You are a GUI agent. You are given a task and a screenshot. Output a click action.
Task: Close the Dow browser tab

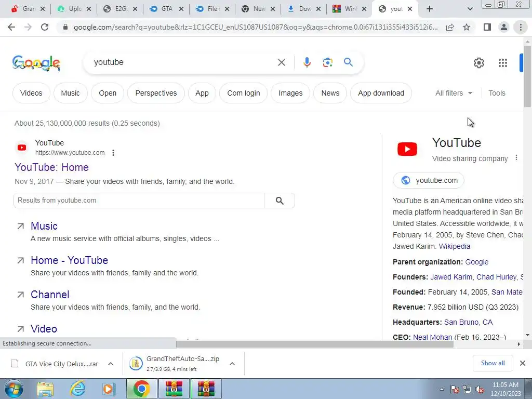(x=318, y=9)
